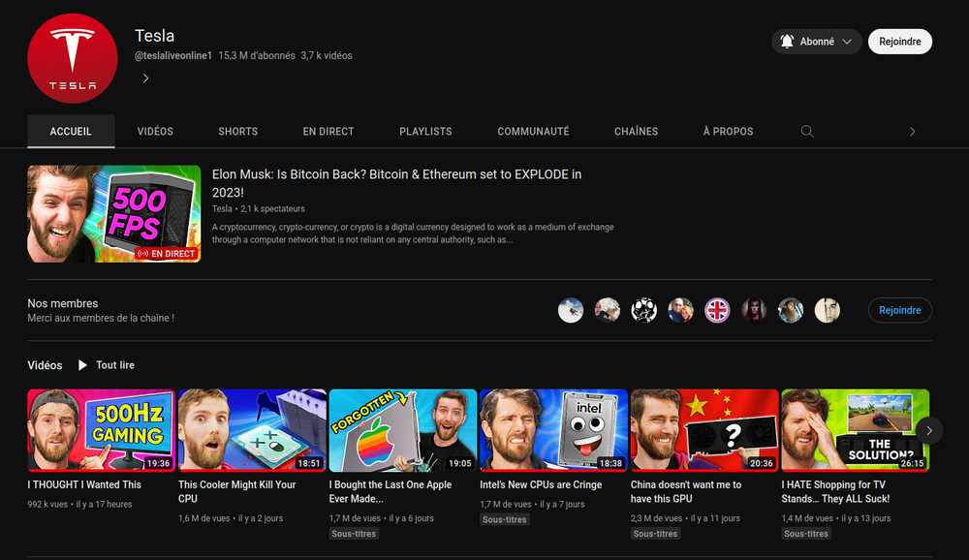Click the play icon beside Tout lire
This screenshot has width=969, height=560.
click(x=82, y=365)
